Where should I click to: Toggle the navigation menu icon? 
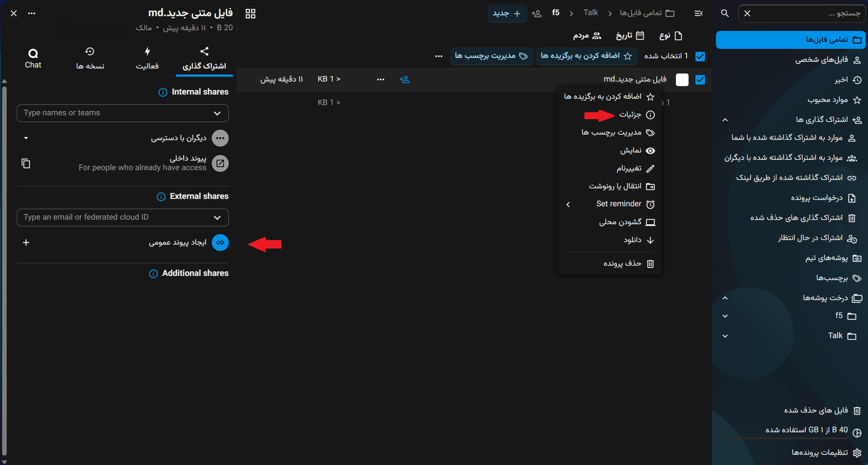[699, 13]
